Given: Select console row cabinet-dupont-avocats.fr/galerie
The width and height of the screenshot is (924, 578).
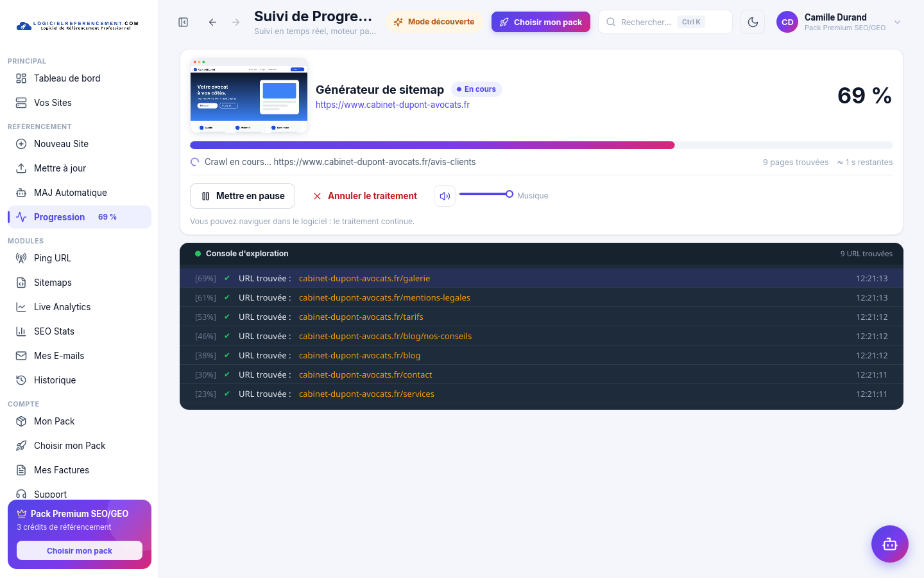Looking at the screenshot, I should 542,278.
